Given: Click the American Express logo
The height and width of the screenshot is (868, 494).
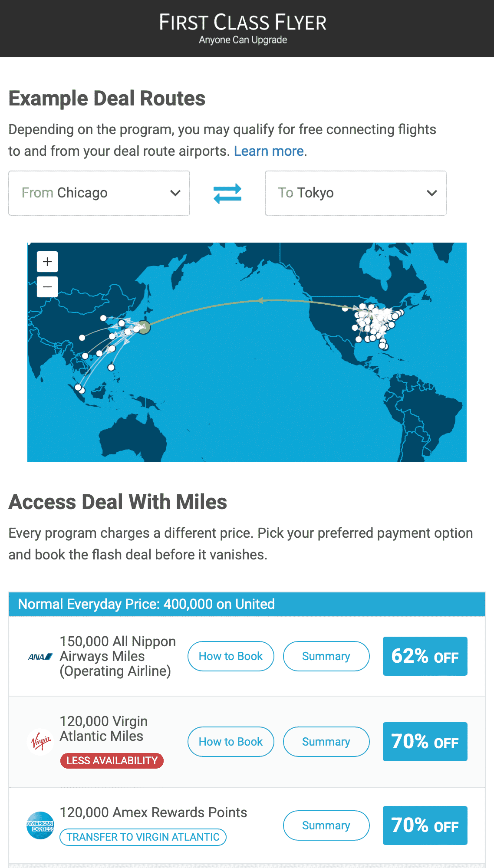Looking at the screenshot, I should coord(40,825).
